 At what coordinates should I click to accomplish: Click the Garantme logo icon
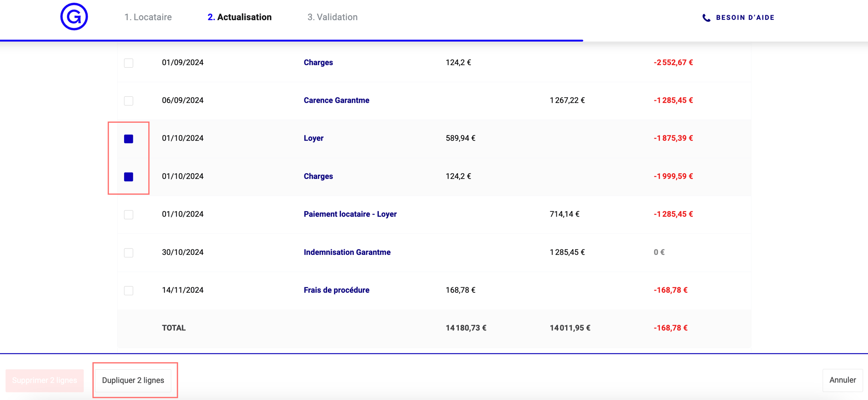click(x=74, y=17)
